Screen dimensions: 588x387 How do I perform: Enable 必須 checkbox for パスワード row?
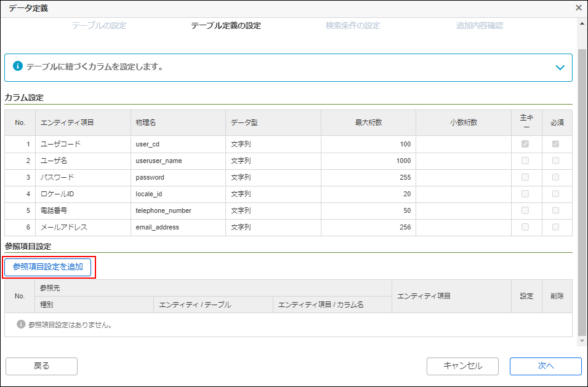[x=555, y=177]
